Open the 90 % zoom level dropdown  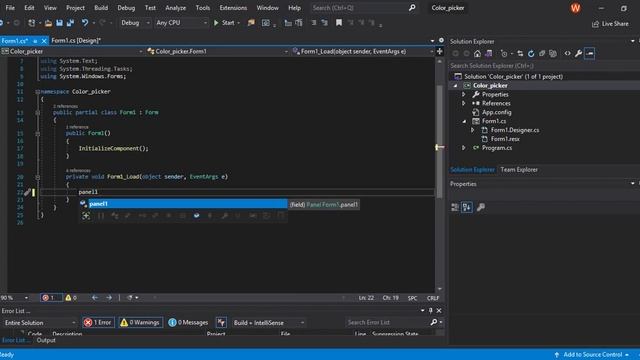click(15, 298)
